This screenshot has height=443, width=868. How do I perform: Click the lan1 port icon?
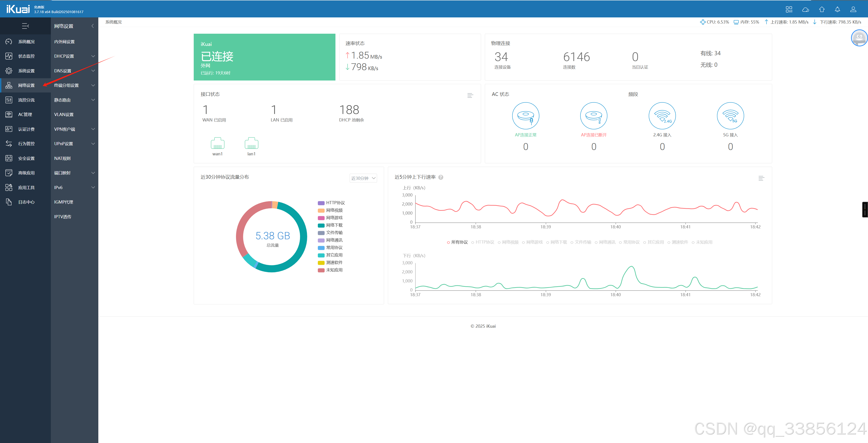click(x=251, y=143)
